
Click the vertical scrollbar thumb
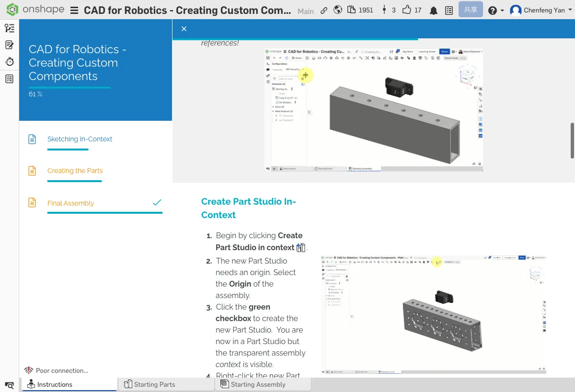[x=572, y=140]
